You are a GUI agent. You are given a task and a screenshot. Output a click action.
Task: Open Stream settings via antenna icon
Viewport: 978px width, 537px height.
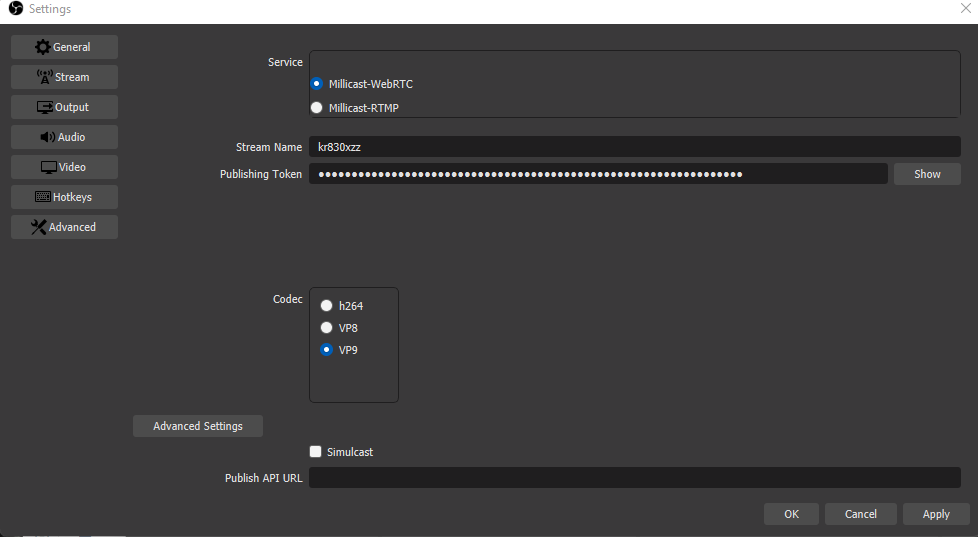tap(44, 77)
